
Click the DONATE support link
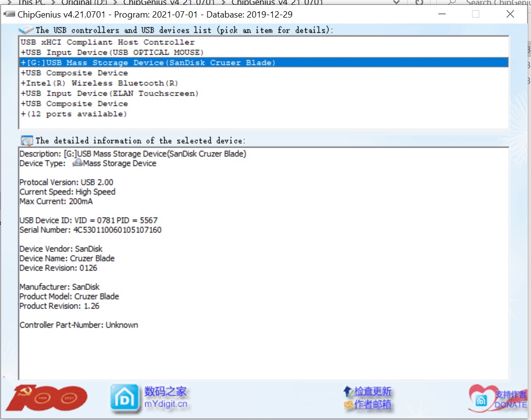(x=511, y=404)
